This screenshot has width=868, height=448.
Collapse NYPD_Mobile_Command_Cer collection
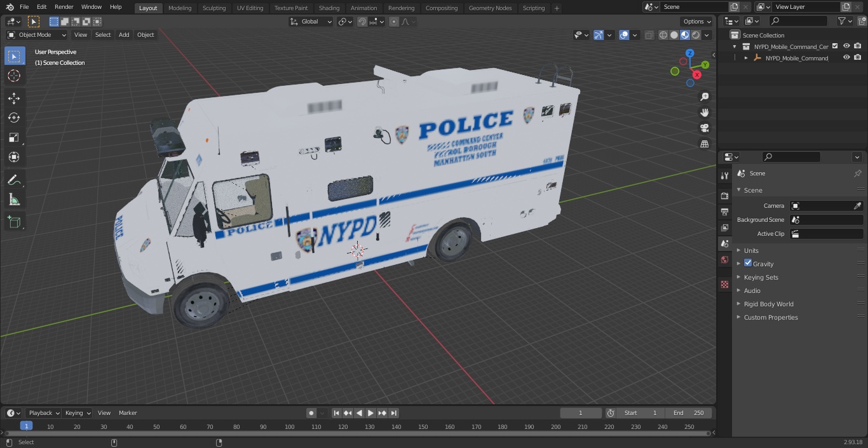tap(735, 46)
